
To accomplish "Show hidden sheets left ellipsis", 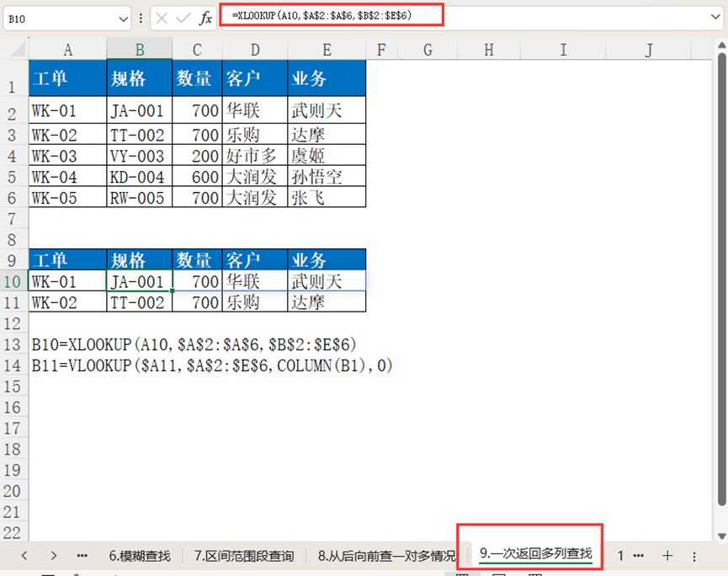I will click(82, 556).
